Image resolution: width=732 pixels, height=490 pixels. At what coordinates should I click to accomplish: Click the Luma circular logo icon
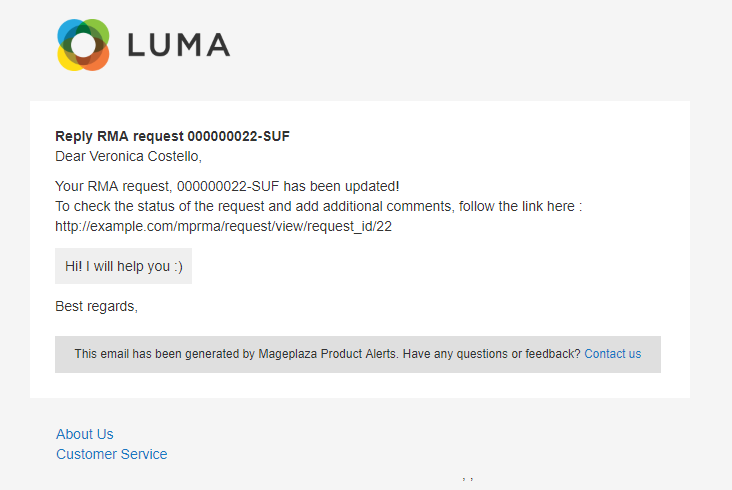83,45
